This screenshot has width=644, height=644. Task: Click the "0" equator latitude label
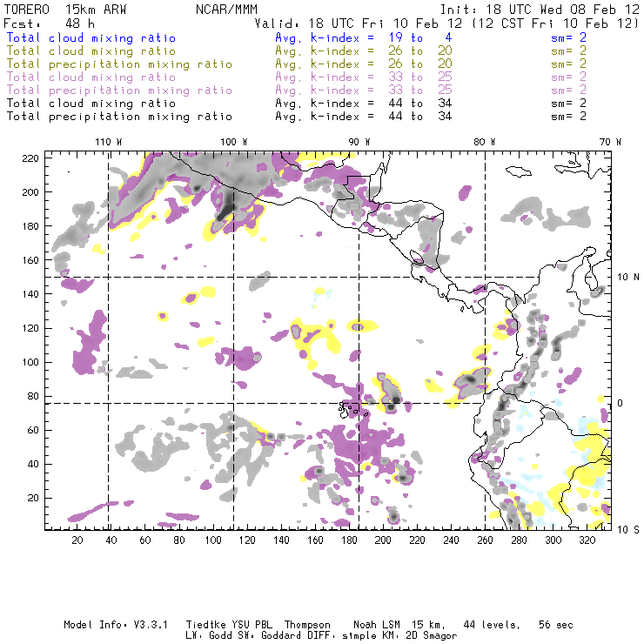tap(621, 403)
